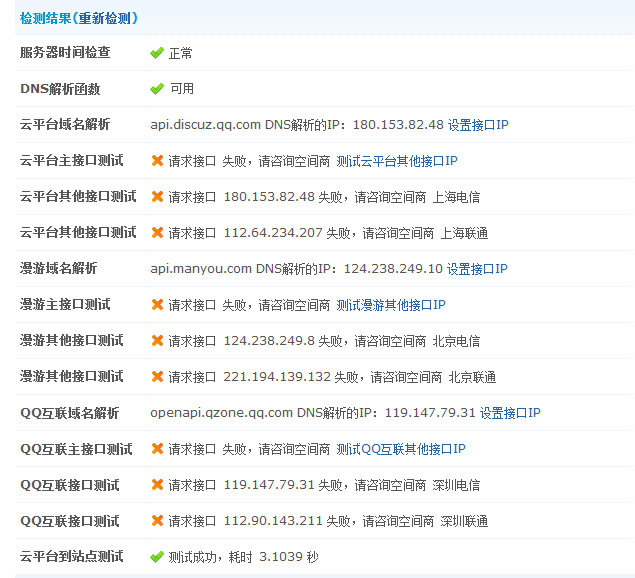Click 测试漫游其他接口IP link

click(x=391, y=305)
